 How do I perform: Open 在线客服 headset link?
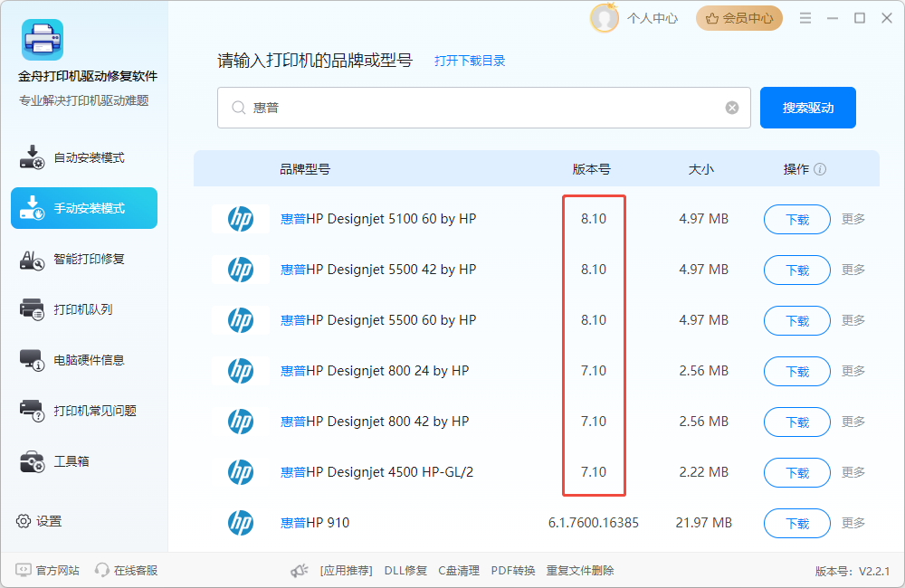(x=127, y=570)
